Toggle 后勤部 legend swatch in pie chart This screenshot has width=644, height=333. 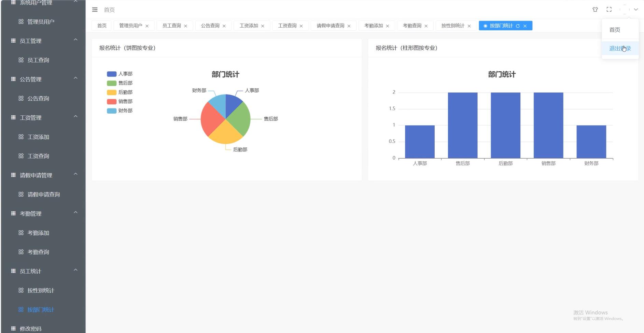point(112,92)
